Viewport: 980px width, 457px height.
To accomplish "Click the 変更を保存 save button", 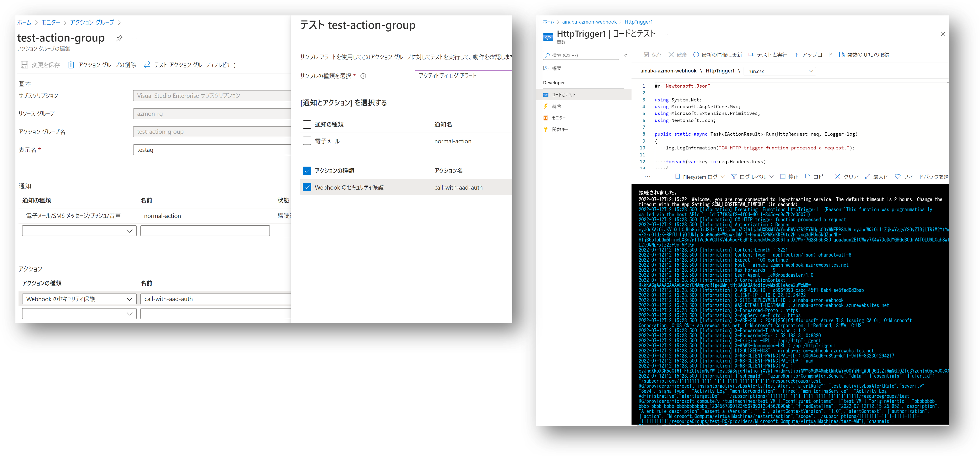I will [x=41, y=65].
